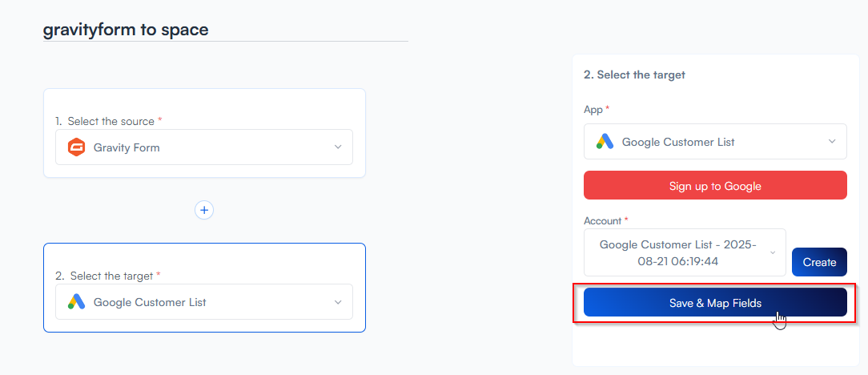Viewport: 868px width, 375px height.
Task: Click the account name 'Google Customer List - 2025-08-21'
Action: pos(677,252)
